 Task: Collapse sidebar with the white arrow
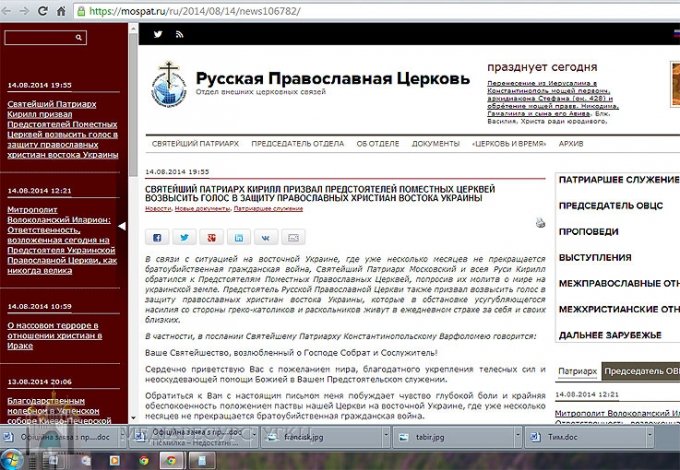(x=122, y=226)
